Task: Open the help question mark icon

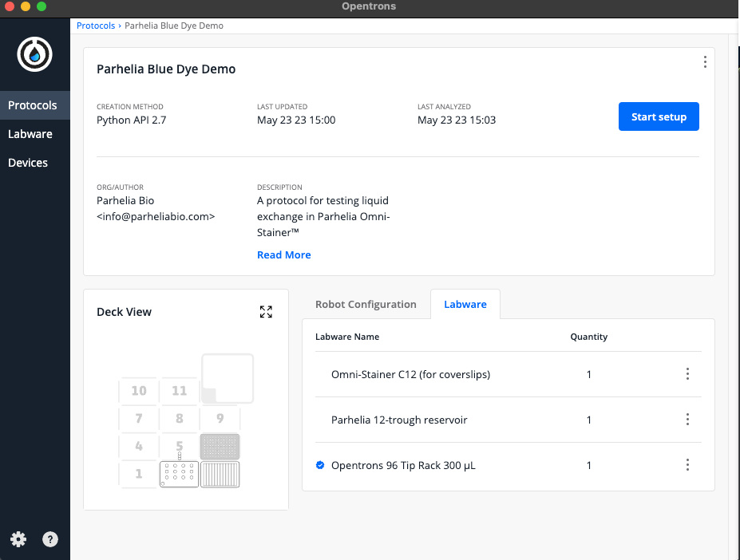Action: click(x=50, y=539)
